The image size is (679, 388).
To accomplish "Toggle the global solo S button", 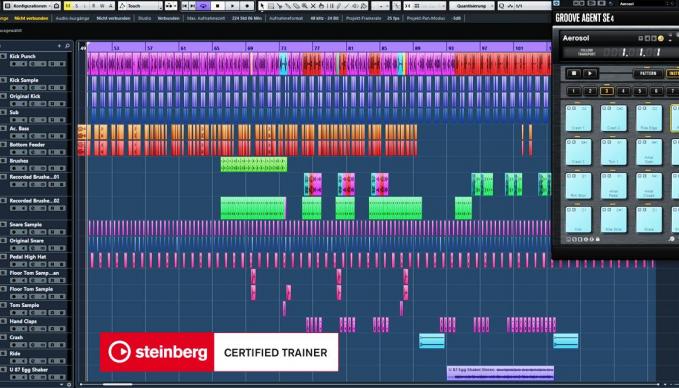I will pyautogui.click(x=77, y=6).
